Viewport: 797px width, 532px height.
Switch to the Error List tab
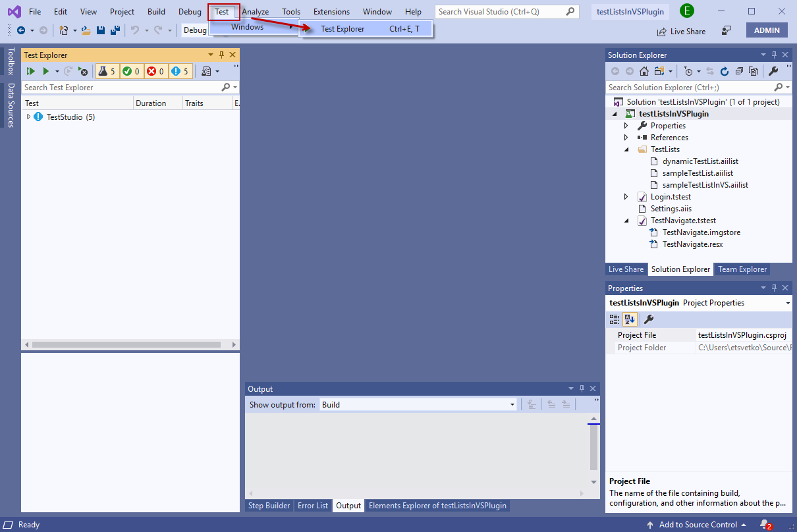tap(313, 506)
